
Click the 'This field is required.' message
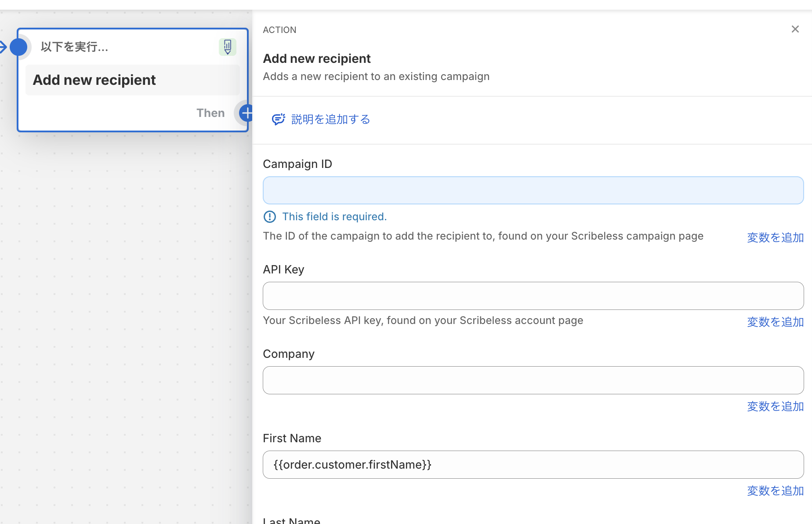[x=334, y=217]
